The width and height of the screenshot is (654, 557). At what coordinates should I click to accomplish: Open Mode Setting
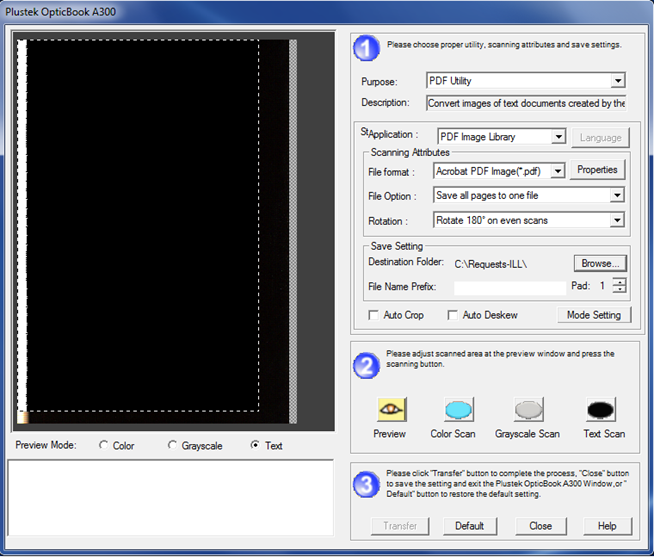(x=594, y=315)
